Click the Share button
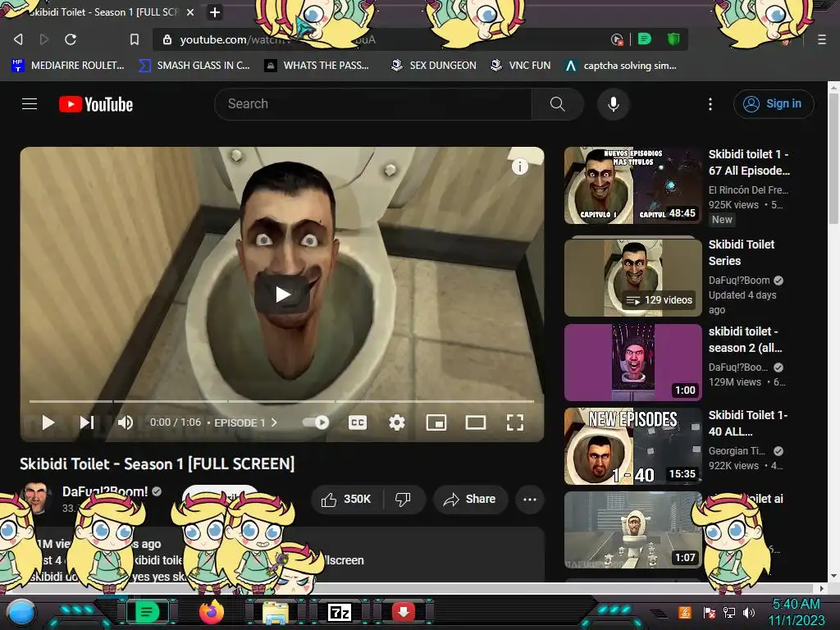The height and width of the screenshot is (630, 840). [x=470, y=500]
